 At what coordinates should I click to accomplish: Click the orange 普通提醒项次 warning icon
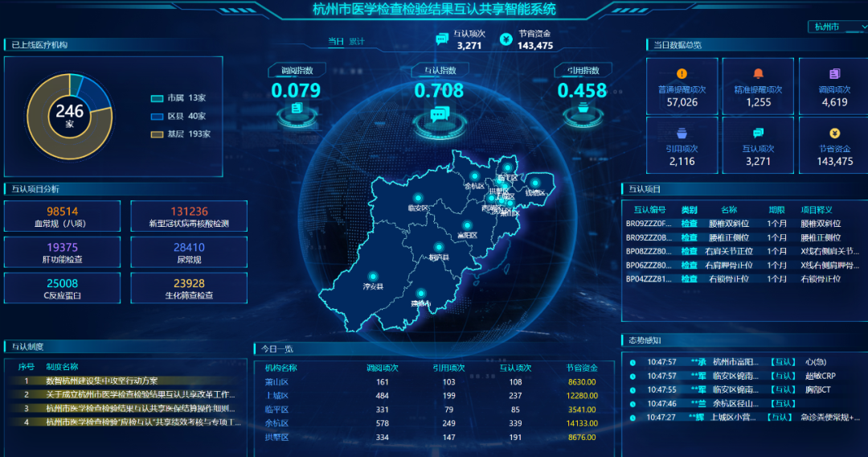pyautogui.click(x=682, y=74)
